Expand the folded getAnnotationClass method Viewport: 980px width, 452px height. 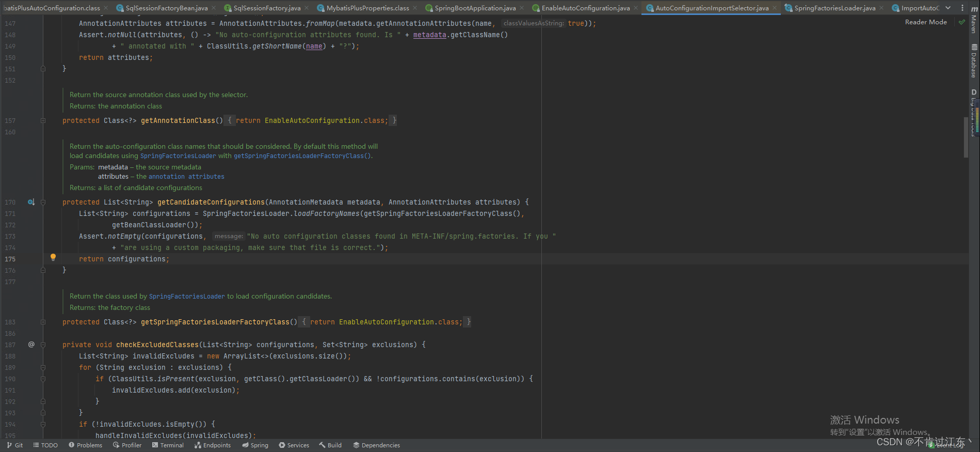click(x=43, y=121)
